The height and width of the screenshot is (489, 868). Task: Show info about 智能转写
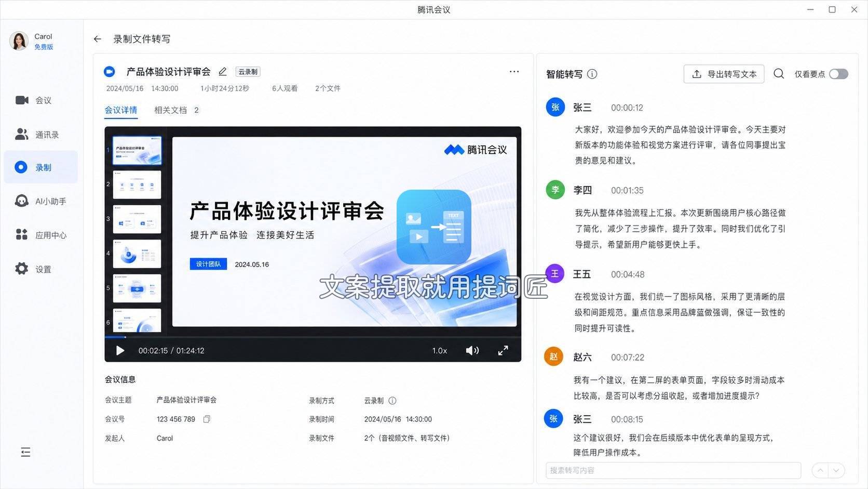(592, 74)
